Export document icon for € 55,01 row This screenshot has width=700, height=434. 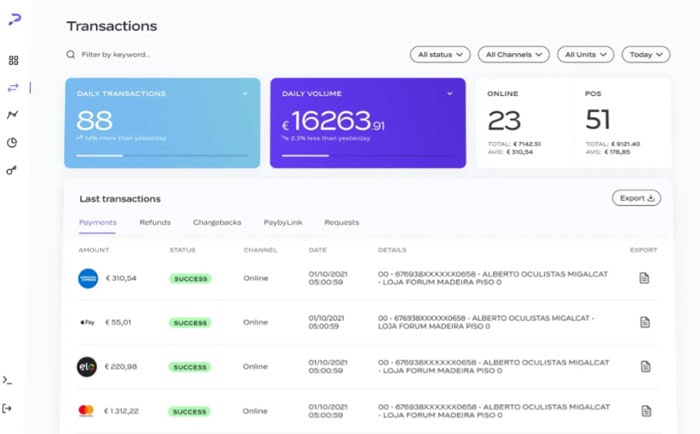[x=645, y=322]
